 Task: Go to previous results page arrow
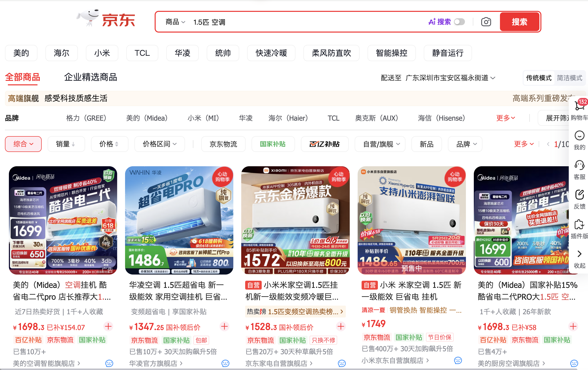click(x=548, y=144)
